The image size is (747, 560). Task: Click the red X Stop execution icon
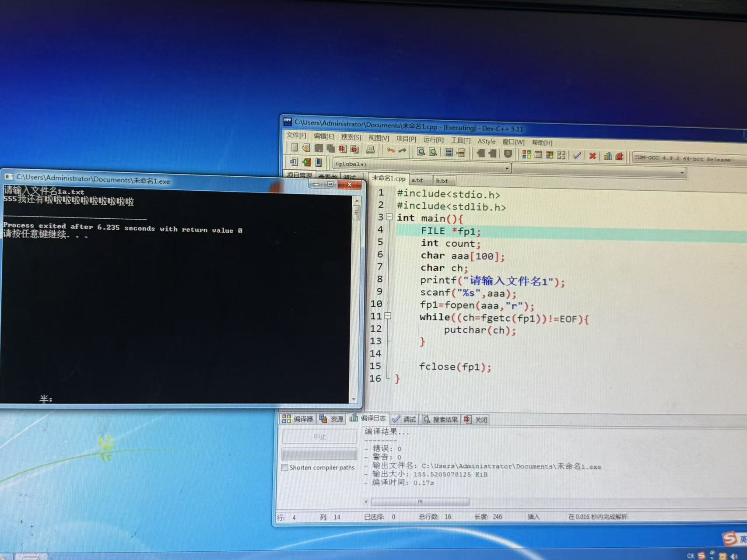pos(593,156)
